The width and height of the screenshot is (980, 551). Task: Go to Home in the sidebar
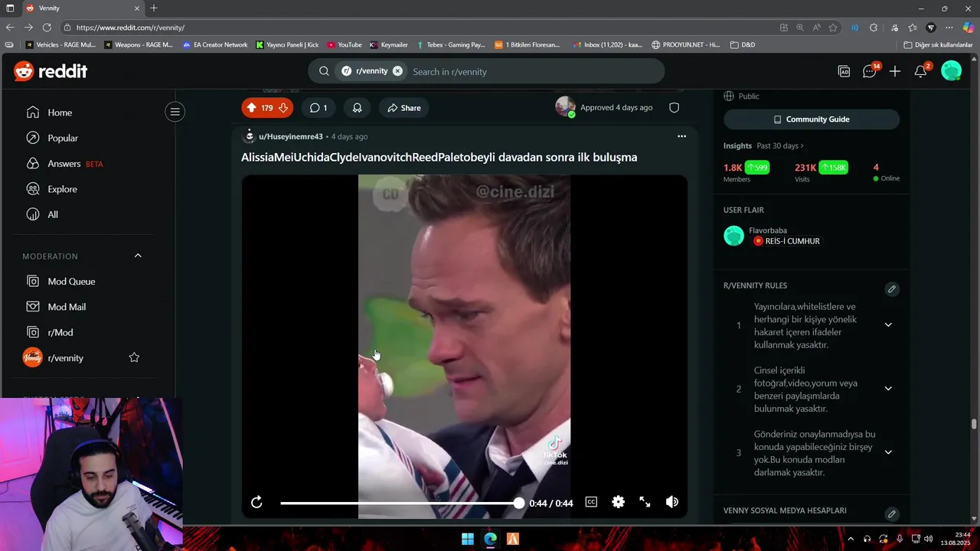[x=60, y=112]
